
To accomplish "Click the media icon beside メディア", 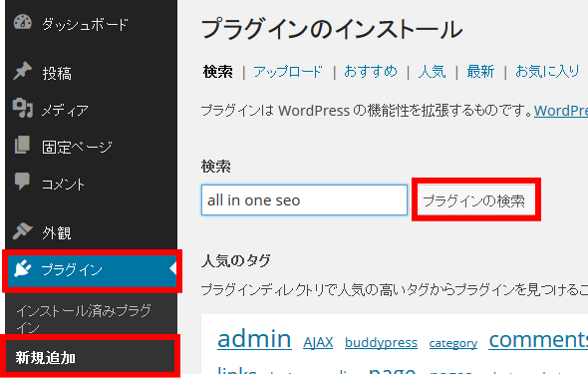I will (x=23, y=108).
